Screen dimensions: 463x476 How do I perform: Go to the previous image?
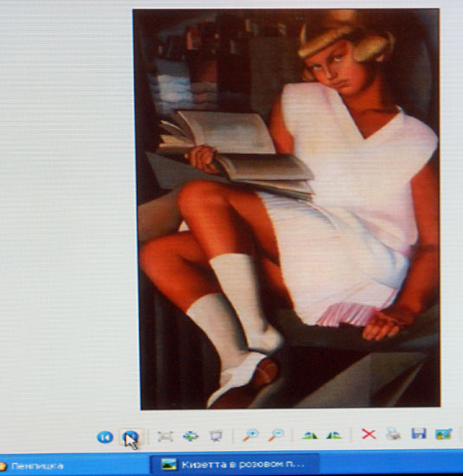tap(105, 437)
